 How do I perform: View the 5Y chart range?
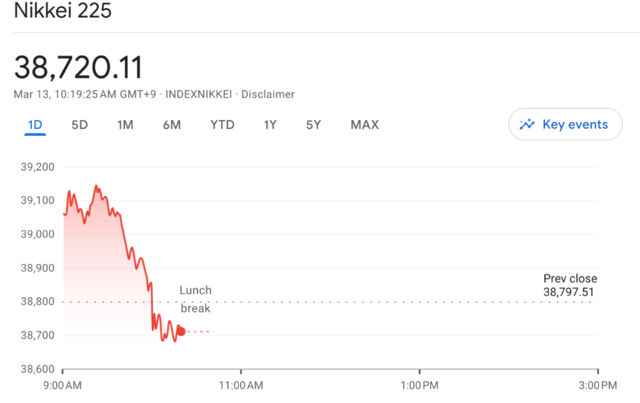[x=314, y=125]
